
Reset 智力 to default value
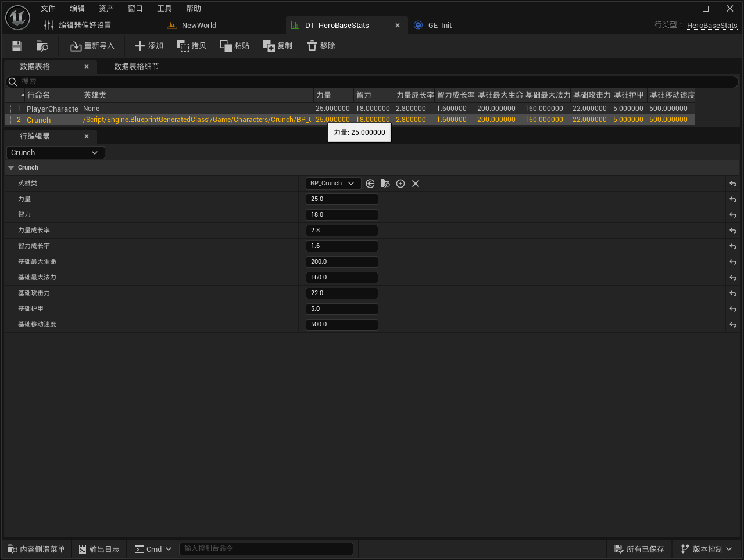click(733, 215)
